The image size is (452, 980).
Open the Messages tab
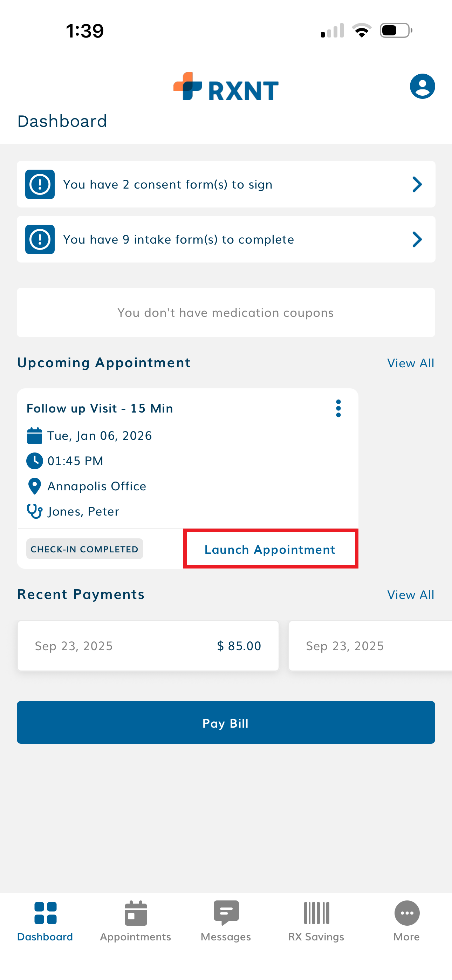[x=226, y=921]
